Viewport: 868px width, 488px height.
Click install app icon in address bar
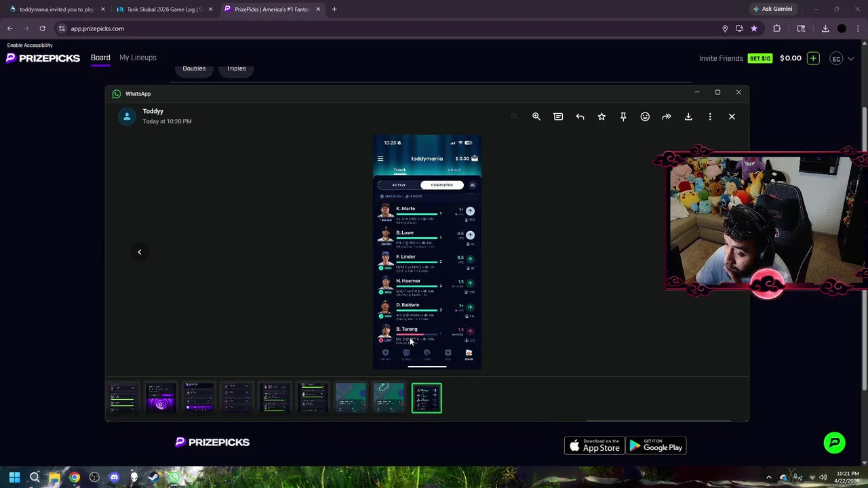tap(739, 28)
